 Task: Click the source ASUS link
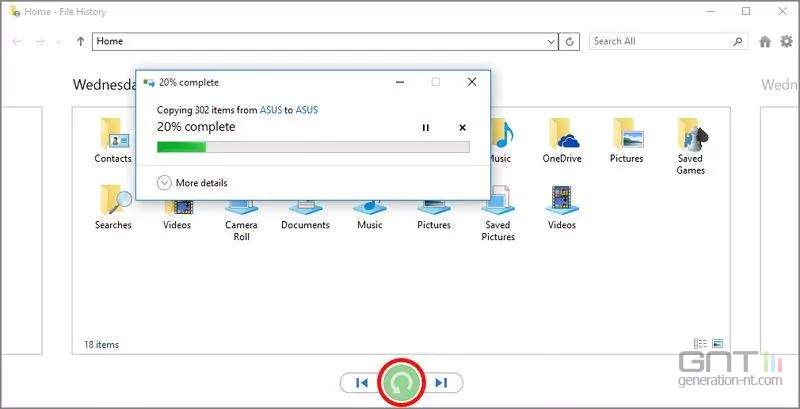pyautogui.click(x=271, y=110)
